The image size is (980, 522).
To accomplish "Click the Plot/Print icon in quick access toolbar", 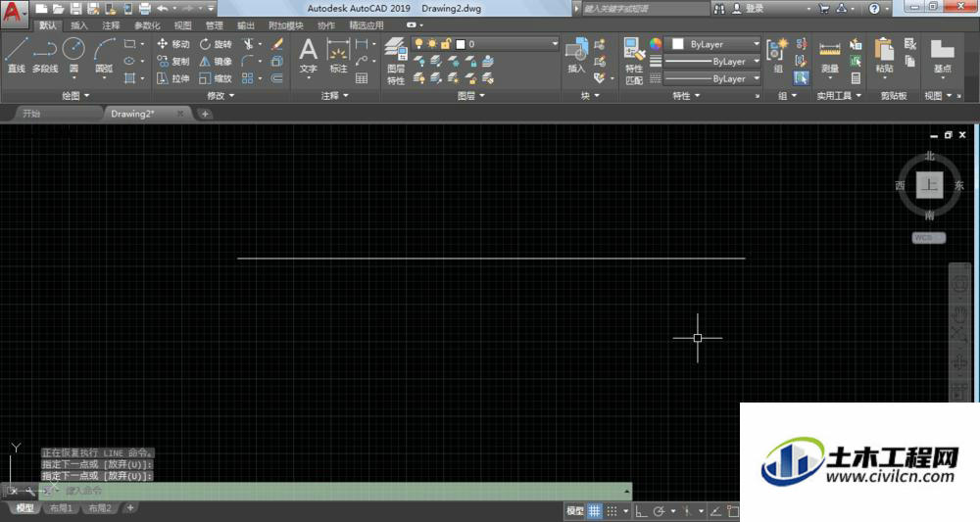I will tap(144, 9).
